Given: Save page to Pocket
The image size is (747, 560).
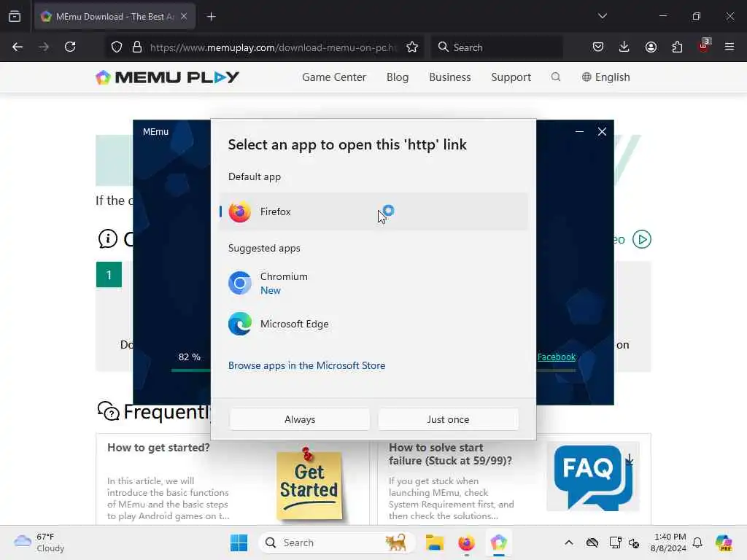Looking at the screenshot, I should tap(598, 47).
